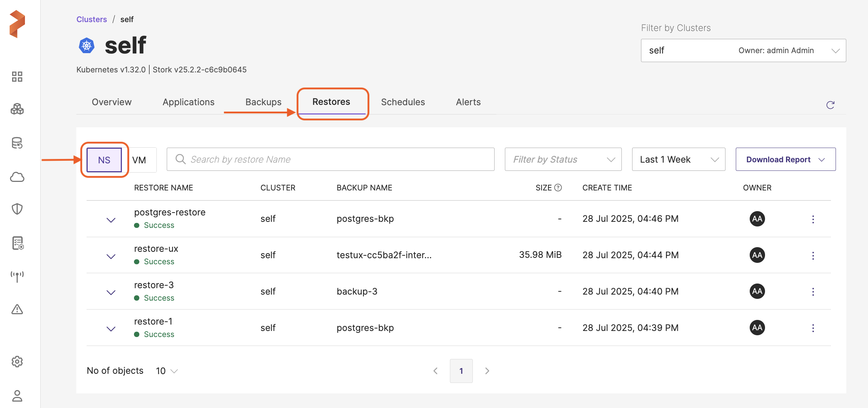Viewport: 868px width, 408px height.
Task: Select the NS toggle button
Action: pos(104,160)
